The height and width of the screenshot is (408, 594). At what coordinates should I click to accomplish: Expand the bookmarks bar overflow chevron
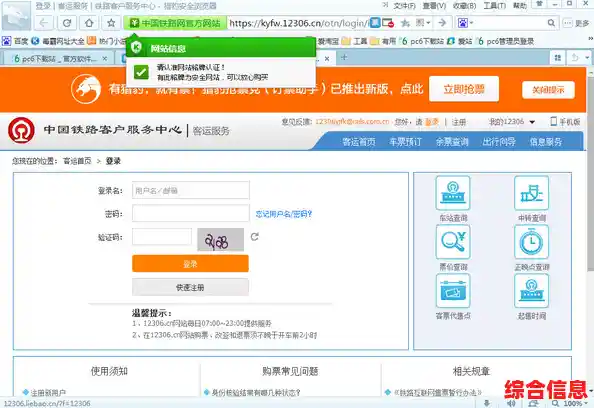pos(590,38)
